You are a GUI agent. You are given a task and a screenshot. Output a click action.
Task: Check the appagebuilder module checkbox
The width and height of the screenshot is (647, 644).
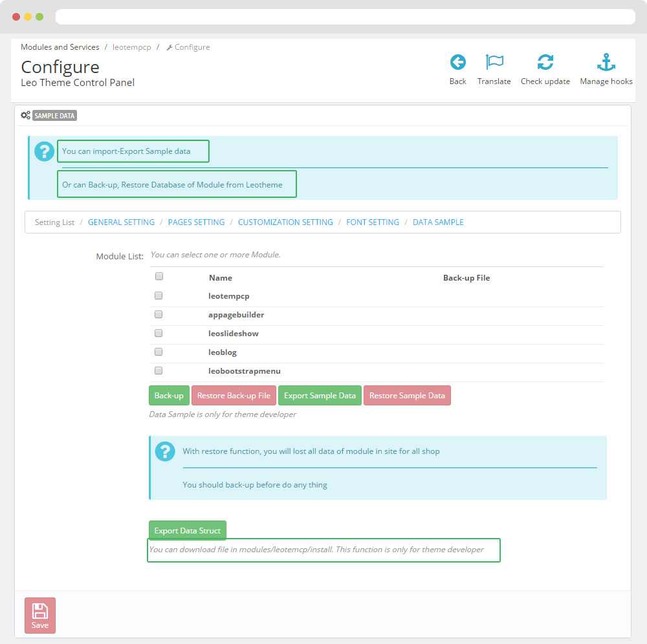click(159, 315)
